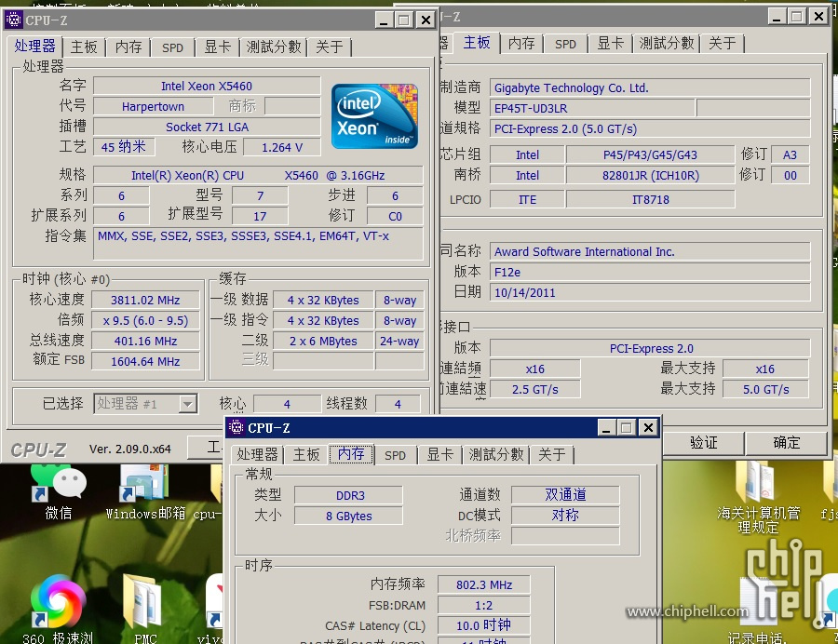Image resolution: width=838 pixels, height=644 pixels.
Task: Click the Socket 771 LGA value
Action: click(207, 127)
